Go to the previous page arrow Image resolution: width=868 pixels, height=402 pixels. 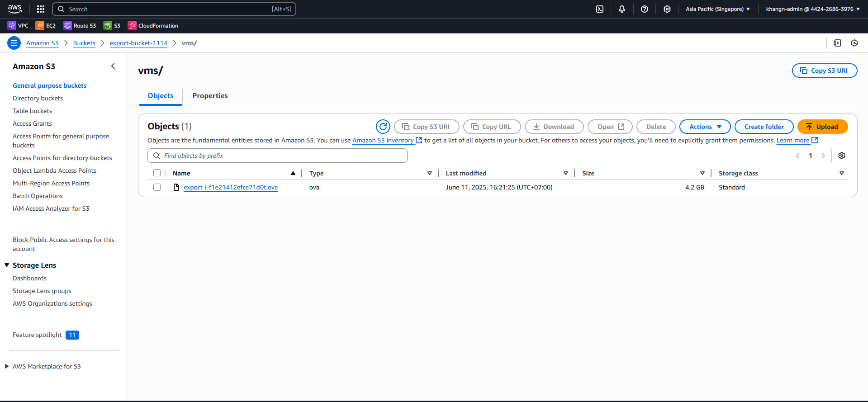pyautogui.click(x=798, y=156)
